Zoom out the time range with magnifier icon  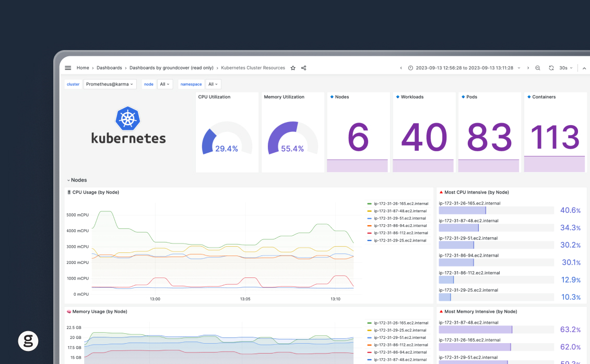[x=538, y=68]
